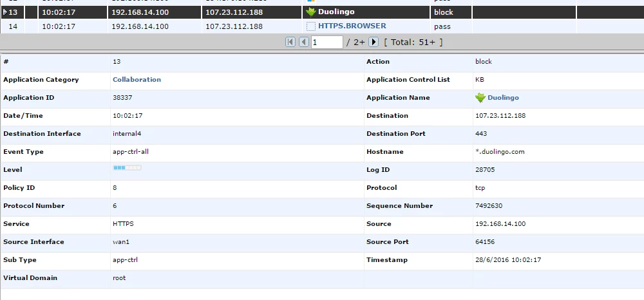Select the Protocol value tcp
This screenshot has width=644, height=300.
tap(480, 188)
